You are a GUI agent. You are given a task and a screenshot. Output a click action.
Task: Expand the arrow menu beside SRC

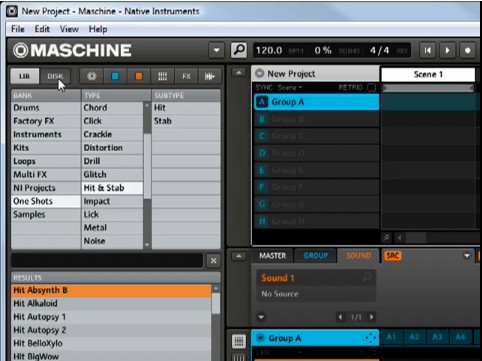(x=467, y=256)
